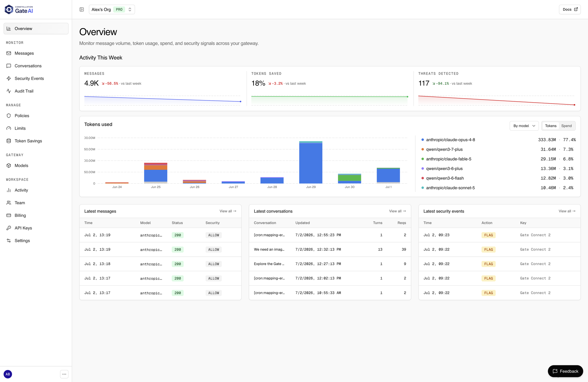Click the Audit Trail pulse icon
Screen dimensions: 588x382
click(9, 91)
